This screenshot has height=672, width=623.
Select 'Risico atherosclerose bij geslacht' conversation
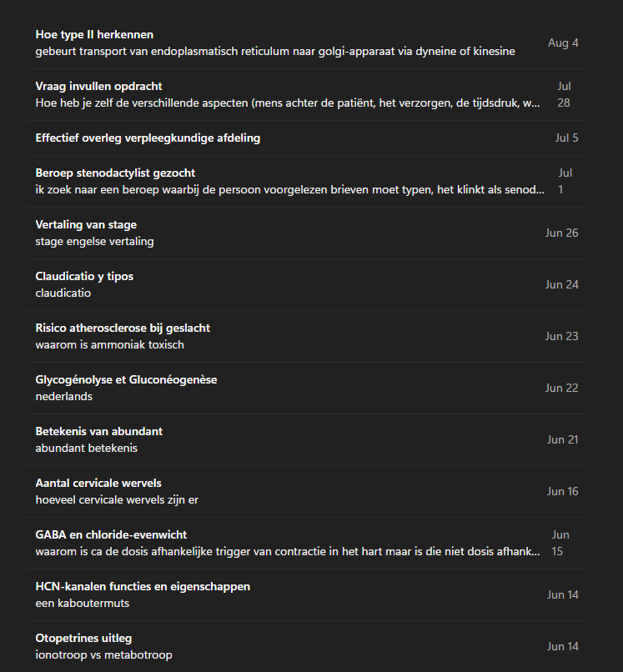tap(123, 328)
